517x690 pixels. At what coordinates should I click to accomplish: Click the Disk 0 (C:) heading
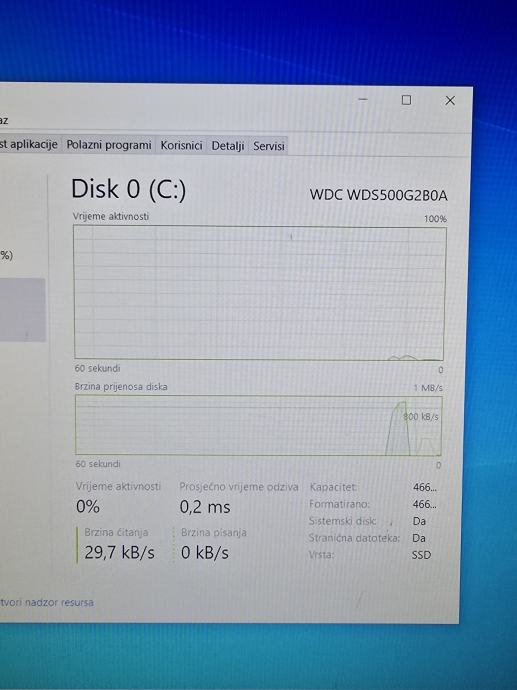(x=128, y=189)
